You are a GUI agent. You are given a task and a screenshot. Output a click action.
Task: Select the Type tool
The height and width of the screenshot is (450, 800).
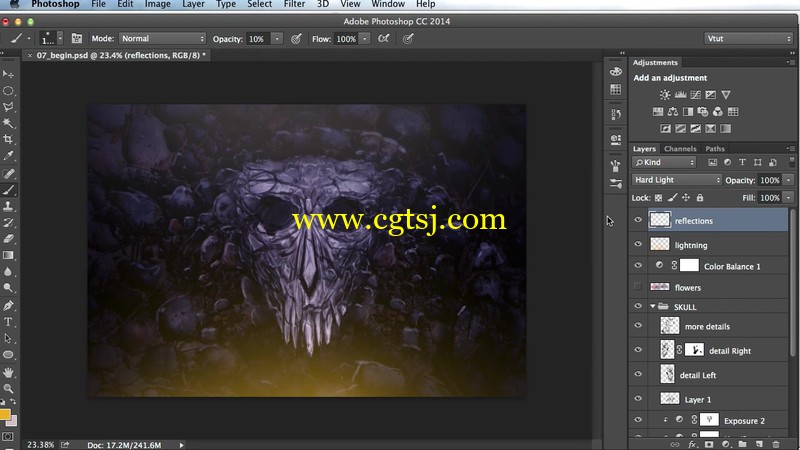pos(8,322)
